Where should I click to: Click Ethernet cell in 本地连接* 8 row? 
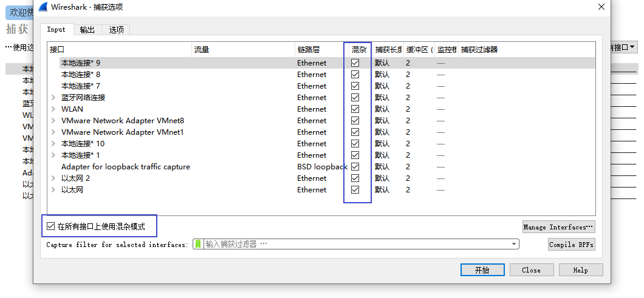[x=312, y=74]
